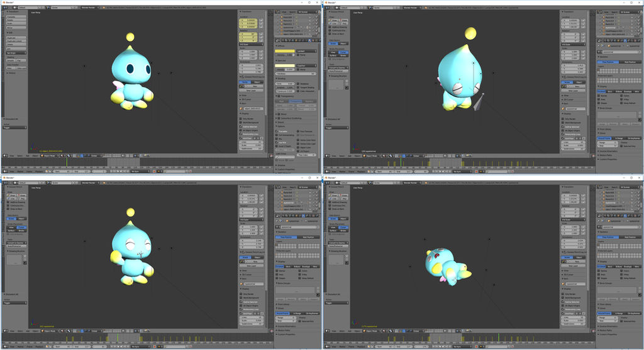Open 3D View editor type icon, top-right window
Screen dimensions: 644x350
327,156
